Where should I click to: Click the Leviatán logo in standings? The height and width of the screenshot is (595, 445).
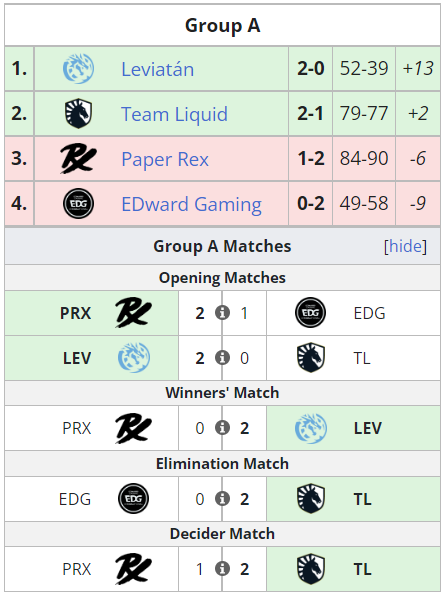[78, 69]
